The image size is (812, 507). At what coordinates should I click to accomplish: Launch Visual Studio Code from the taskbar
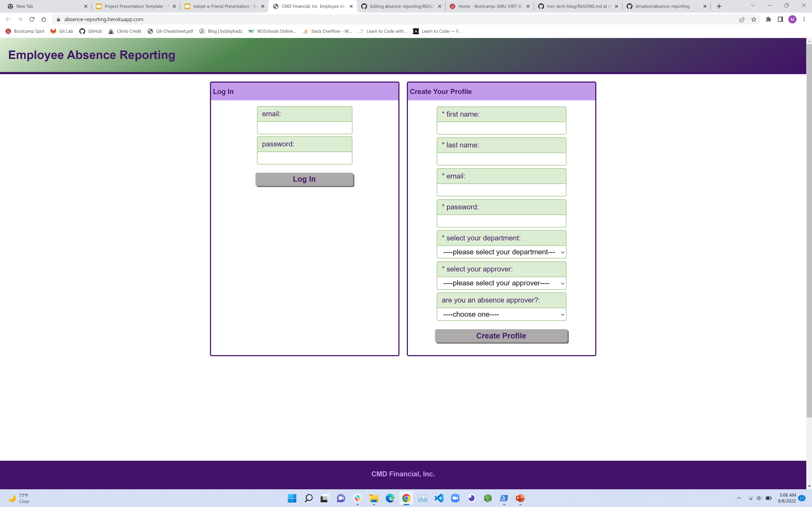click(x=439, y=498)
